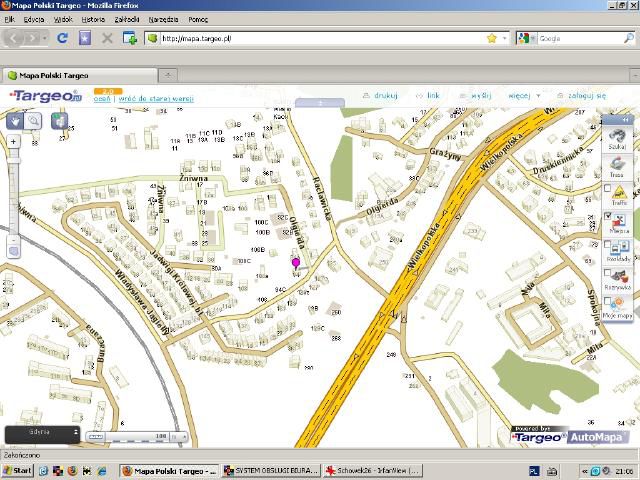Open the Edycja menu
The image size is (640, 480).
click(x=34, y=19)
